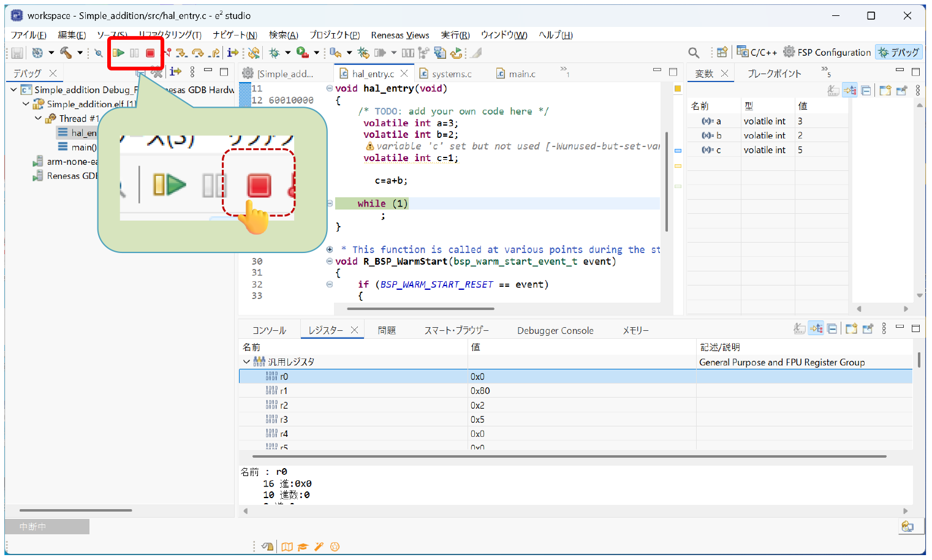Open the Debug view three-dot menu
This screenshot has height=560, width=932.
pyautogui.click(x=192, y=72)
